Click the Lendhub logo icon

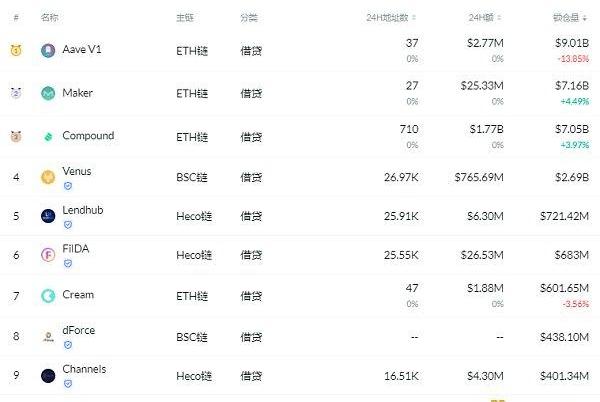coord(48,216)
